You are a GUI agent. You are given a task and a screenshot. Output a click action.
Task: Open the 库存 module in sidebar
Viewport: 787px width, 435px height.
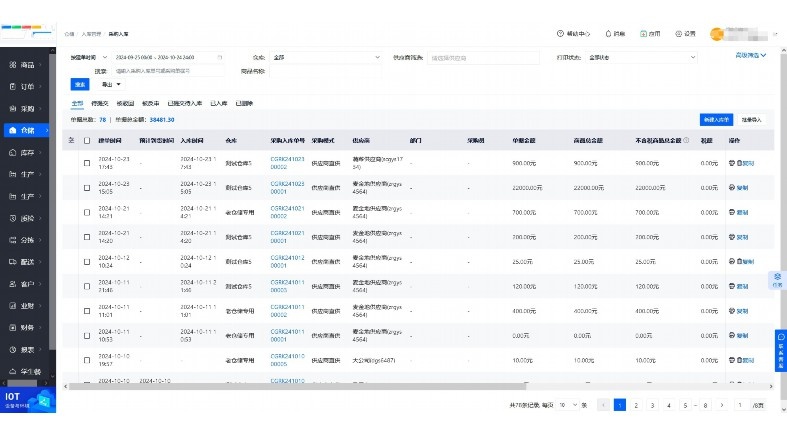click(25, 153)
